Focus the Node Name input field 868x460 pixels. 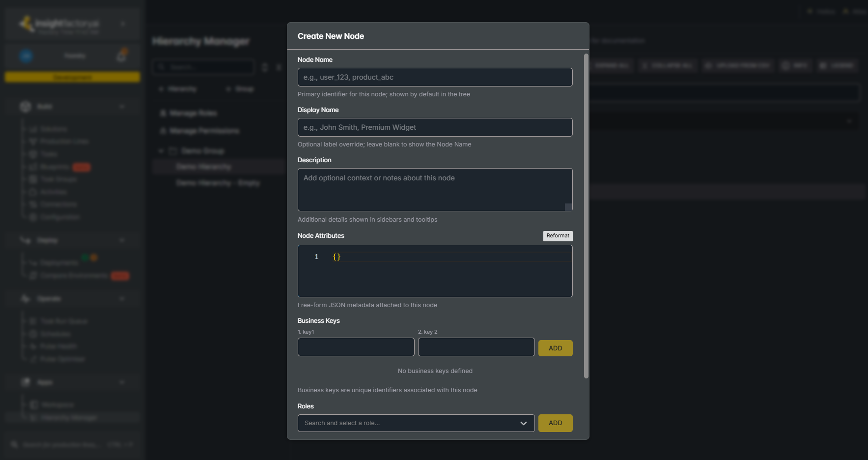pyautogui.click(x=435, y=77)
